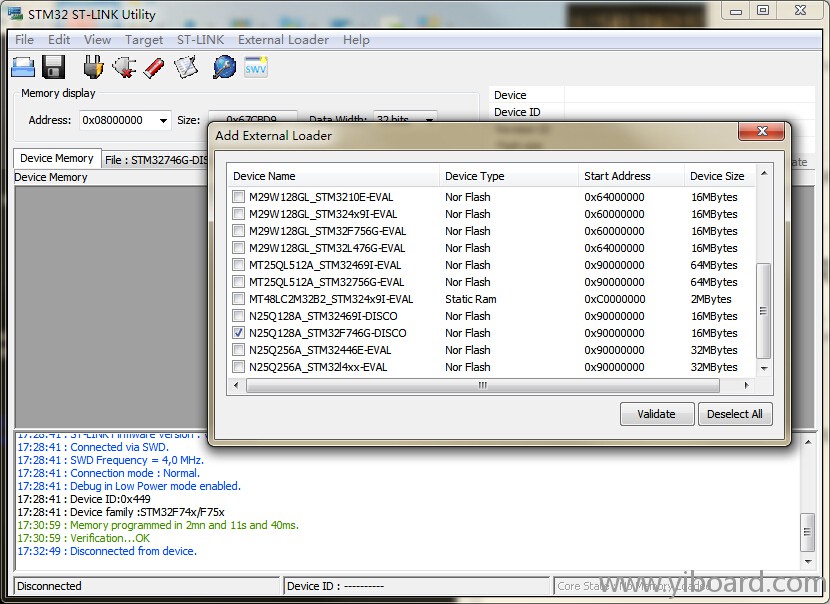Enable the MT25QL512A_STM32469I-EVAL loader checkbox
This screenshot has width=830, height=604.
pyautogui.click(x=238, y=265)
